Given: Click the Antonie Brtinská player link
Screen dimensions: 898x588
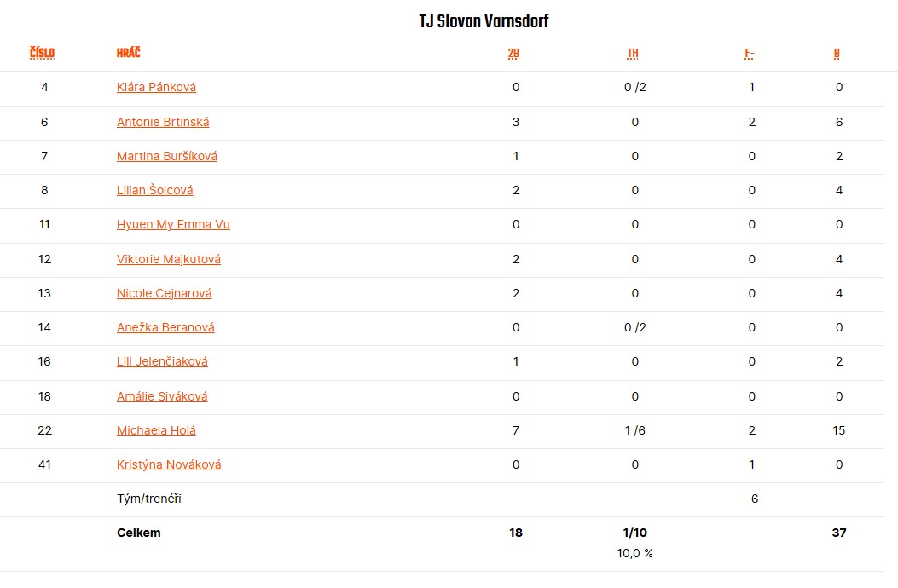Looking at the screenshot, I should (x=163, y=122).
